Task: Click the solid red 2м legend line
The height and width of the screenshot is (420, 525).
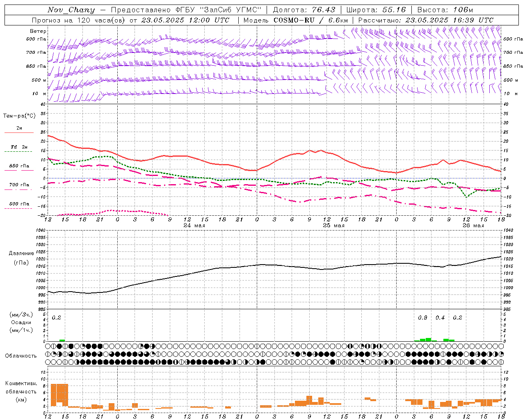Action: [x=19, y=132]
